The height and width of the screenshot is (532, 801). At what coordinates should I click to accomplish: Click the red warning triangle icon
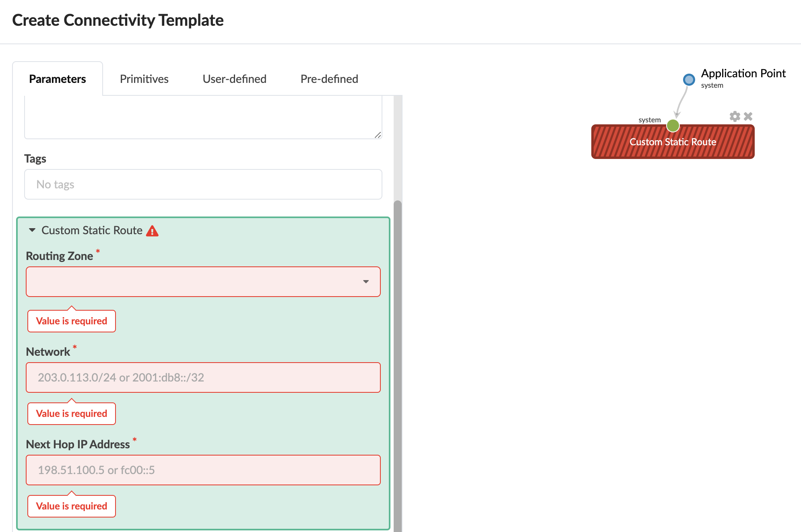pos(152,231)
